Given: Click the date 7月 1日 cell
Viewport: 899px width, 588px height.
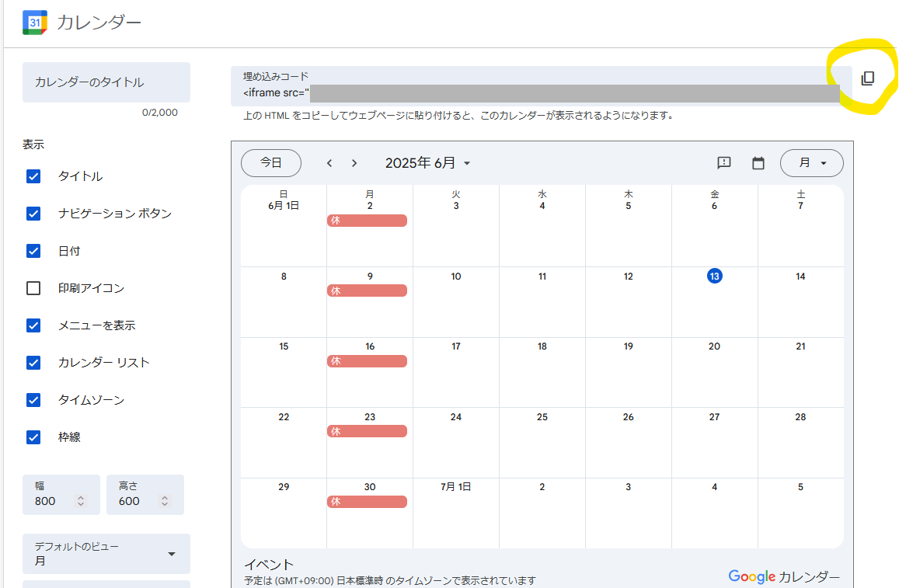Looking at the screenshot, I should click(x=456, y=487).
